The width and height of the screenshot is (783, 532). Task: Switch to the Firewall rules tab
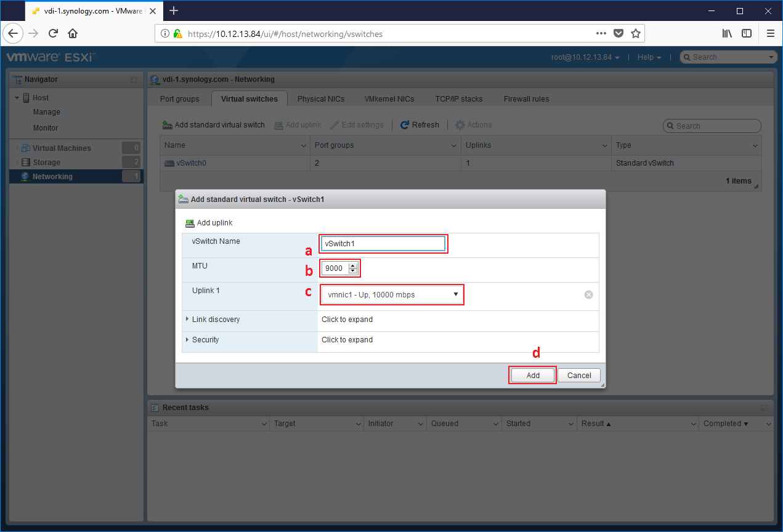point(526,99)
